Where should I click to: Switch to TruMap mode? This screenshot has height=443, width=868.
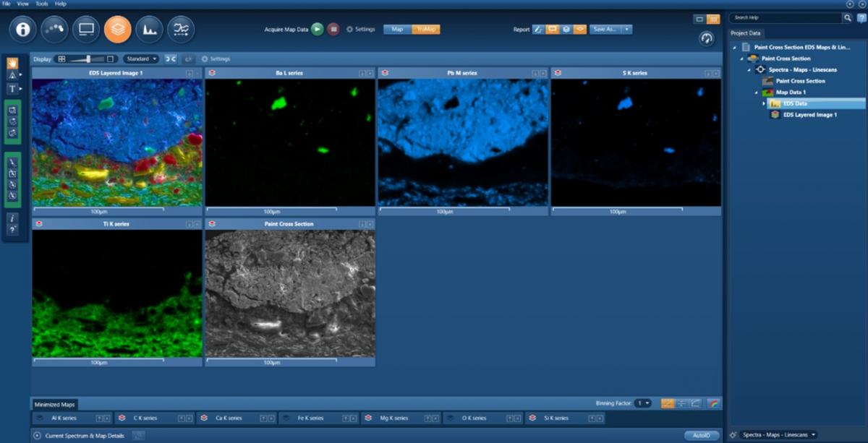pos(425,29)
